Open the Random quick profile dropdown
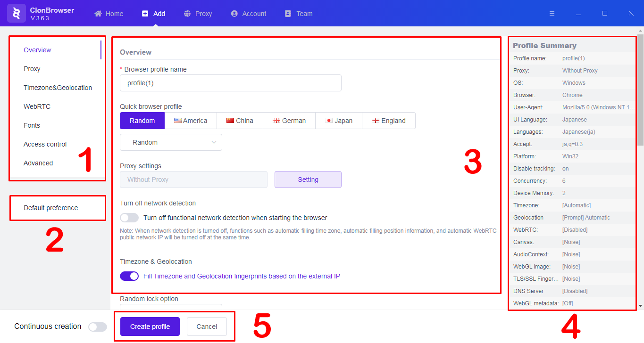This screenshot has height=343, width=644. [171, 142]
